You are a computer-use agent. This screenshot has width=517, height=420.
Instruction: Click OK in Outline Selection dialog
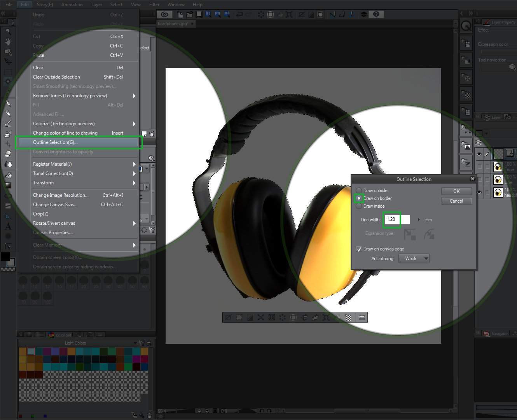pyautogui.click(x=456, y=191)
